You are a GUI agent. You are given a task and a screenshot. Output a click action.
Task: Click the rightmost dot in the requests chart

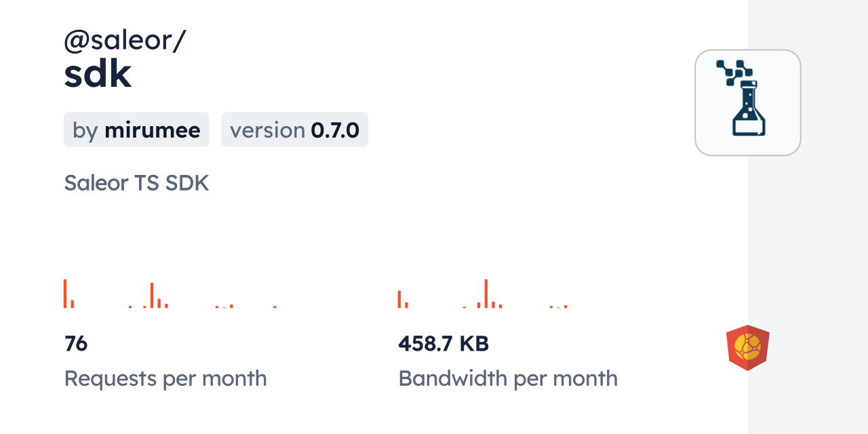[275, 307]
